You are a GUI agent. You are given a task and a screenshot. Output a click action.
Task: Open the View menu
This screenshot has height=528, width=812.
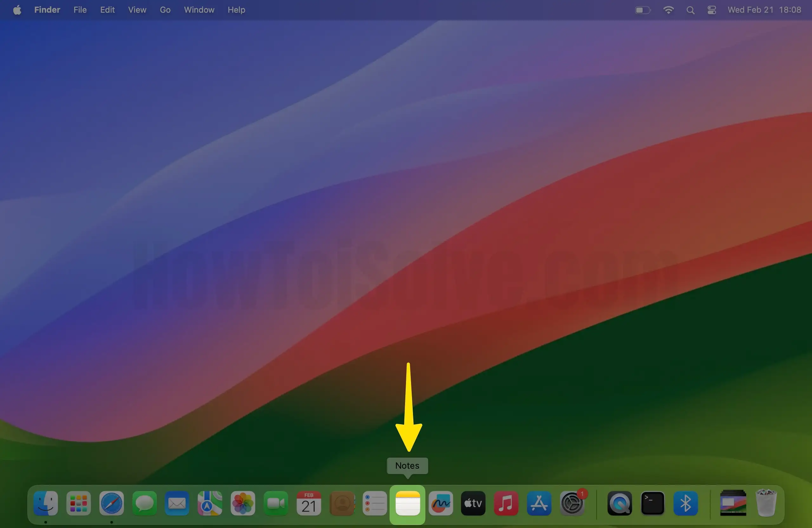pyautogui.click(x=137, y=10)
